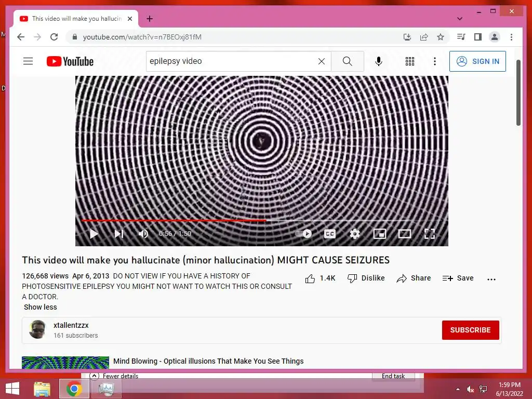Close the YouTube tab
The image size is (532, 399).
(x=130, y=19)
